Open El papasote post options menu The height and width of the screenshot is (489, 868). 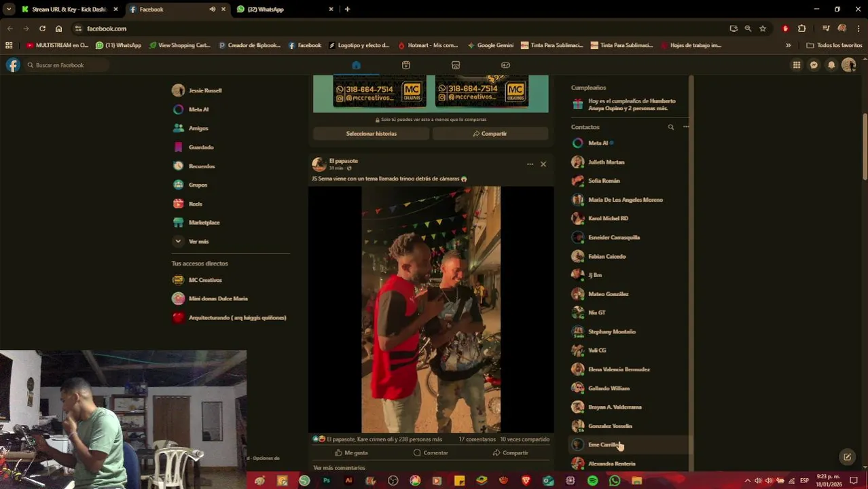[x=530, y=164]
